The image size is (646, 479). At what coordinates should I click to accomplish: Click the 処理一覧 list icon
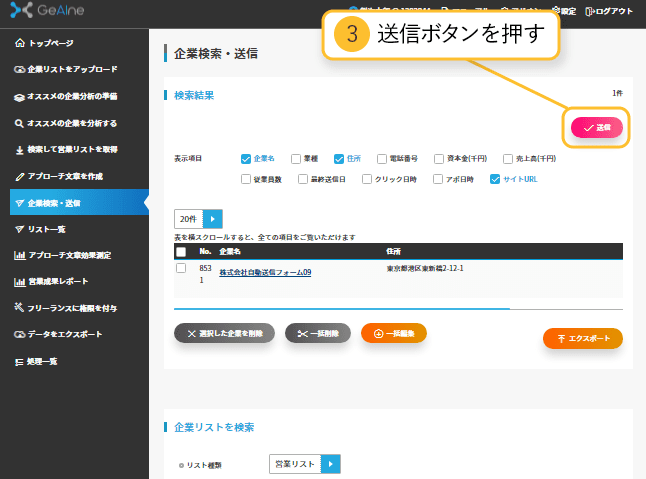pyautogui.click(x=19, y=362)
